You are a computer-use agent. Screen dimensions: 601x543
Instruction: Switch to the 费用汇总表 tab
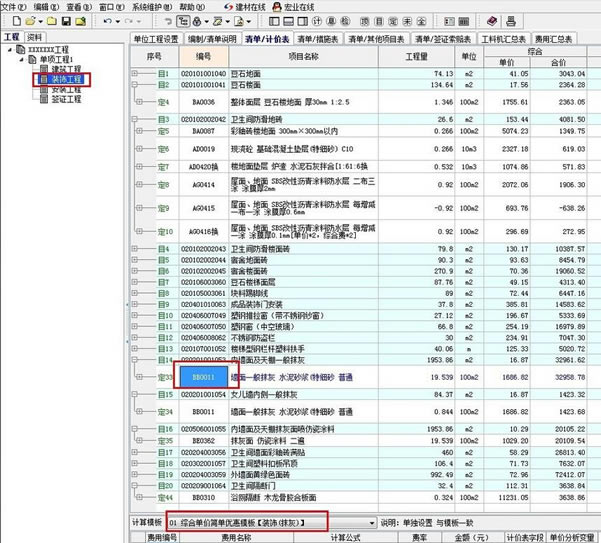(553, 39)
